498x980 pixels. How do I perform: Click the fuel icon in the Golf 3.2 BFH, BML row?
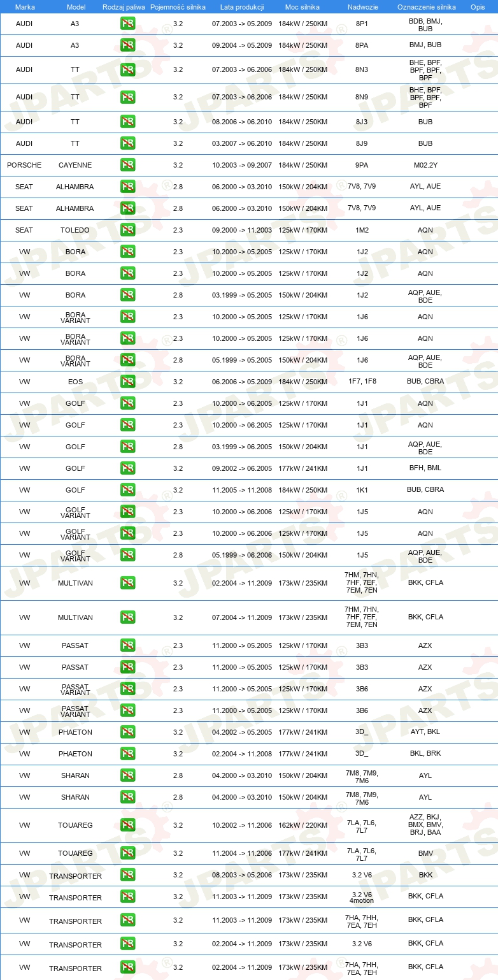pyautogui.click(x=127, y=468)
